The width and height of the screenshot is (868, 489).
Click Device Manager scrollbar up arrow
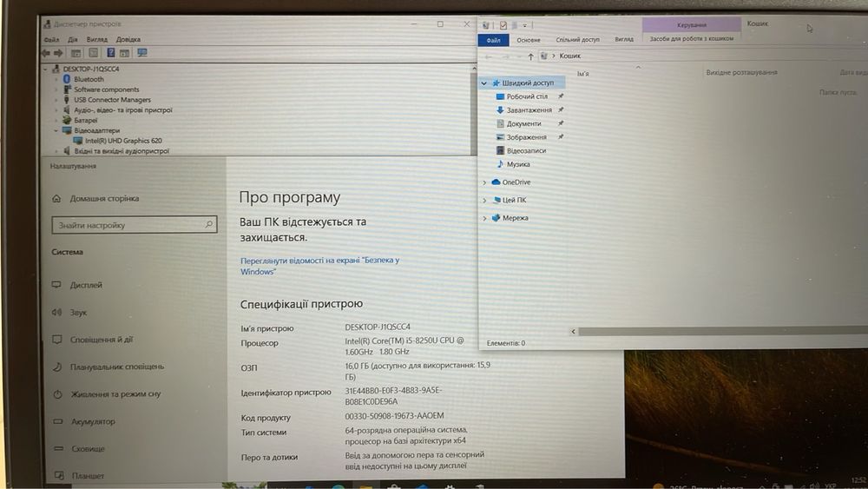[474, 68]
